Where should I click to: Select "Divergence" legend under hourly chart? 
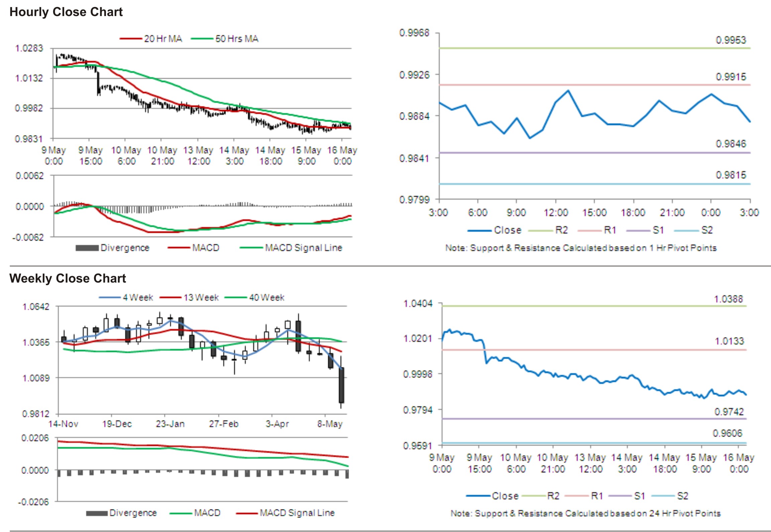pos(125,248)
